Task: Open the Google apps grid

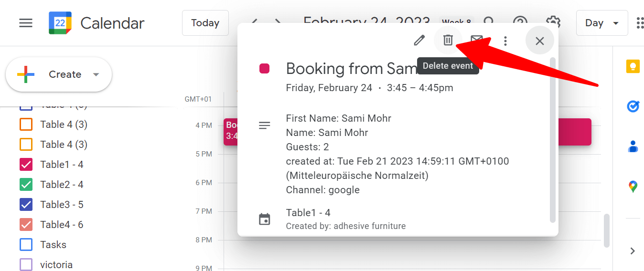Action: 640,23
